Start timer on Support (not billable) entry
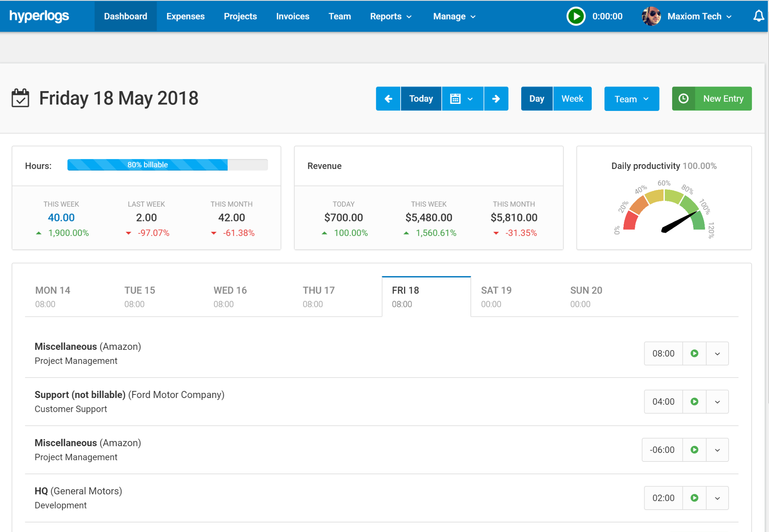 pyautogui.click(x=694, y=402)
